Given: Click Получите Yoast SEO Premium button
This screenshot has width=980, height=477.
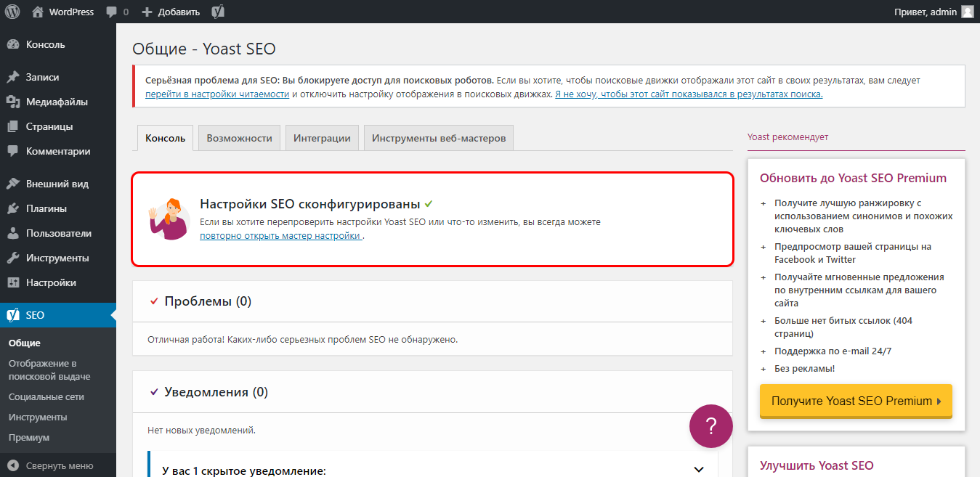Looking at the screenshot, I should pyautogui.click(x=855, y=401).
